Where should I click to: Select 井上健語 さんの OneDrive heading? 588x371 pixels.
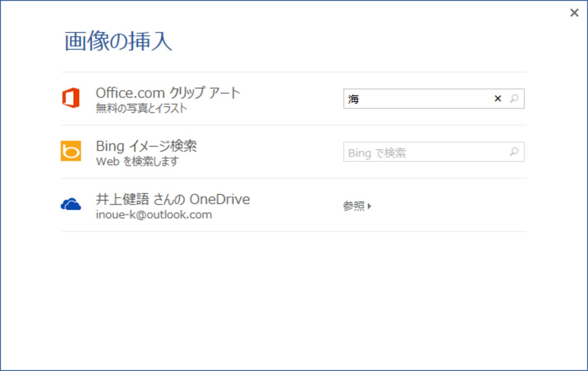coord(173,199)
